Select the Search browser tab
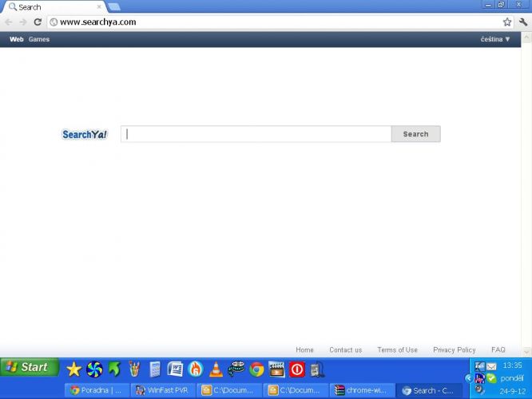This screenshot has height=399, width=532. (54, 6)
